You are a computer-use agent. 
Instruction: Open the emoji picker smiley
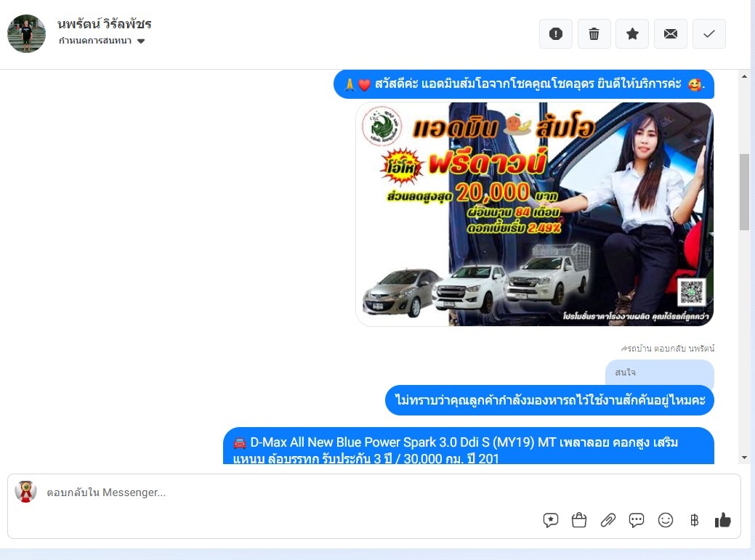click(666, 520)
